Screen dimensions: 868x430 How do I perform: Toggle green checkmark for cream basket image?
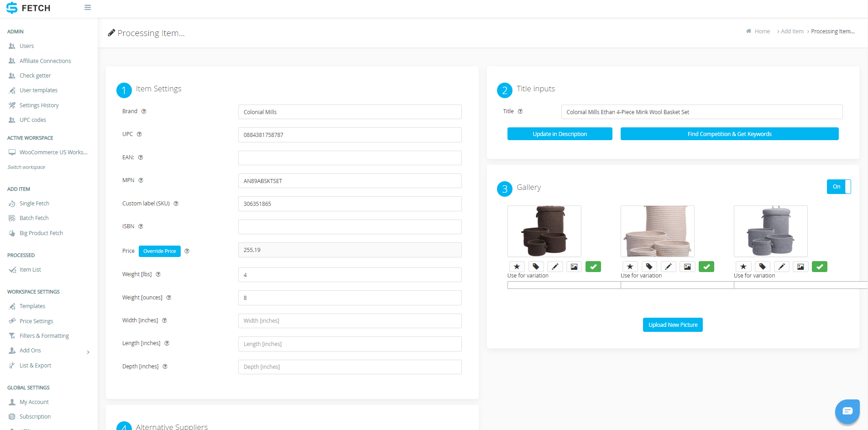tap(706, 267)
